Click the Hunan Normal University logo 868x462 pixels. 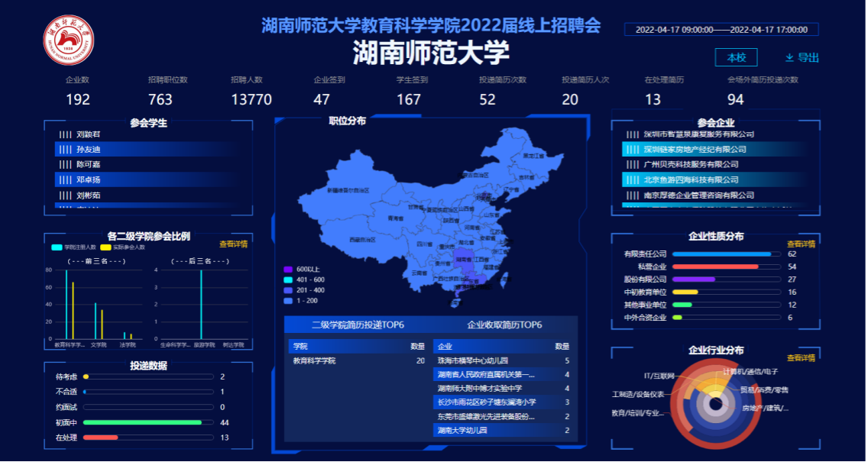click(x=68, y=40)
